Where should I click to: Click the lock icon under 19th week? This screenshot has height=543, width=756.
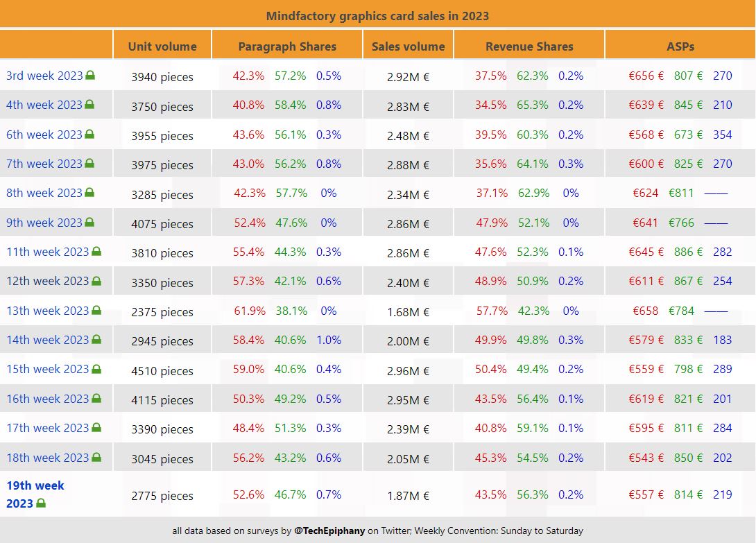click(x=41, y=503)
